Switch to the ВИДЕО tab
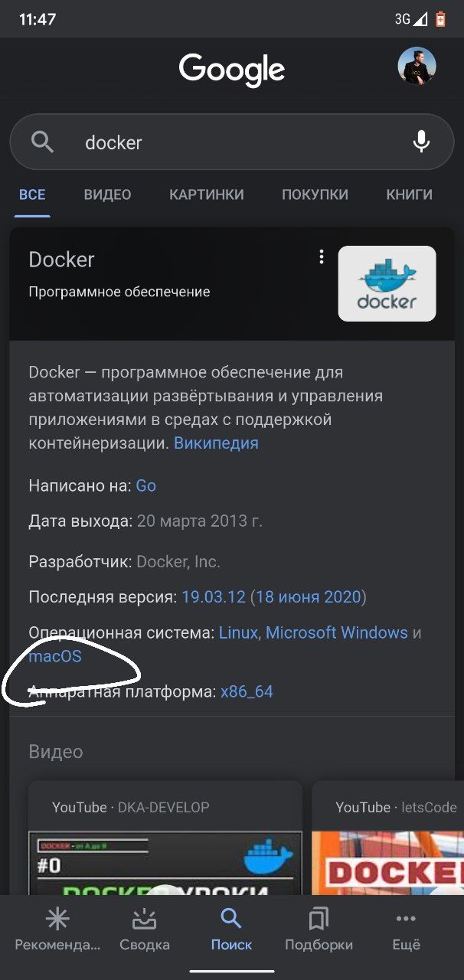Image resolution: width=464 pixels, height=980 pixels. coord(107,194)
